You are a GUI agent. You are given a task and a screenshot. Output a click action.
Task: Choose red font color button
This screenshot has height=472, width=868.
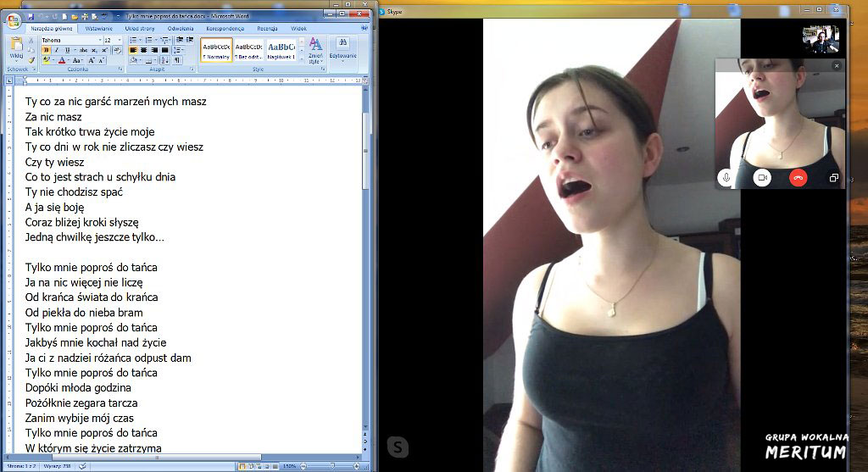pyautogui.click(x=61, y=60)
